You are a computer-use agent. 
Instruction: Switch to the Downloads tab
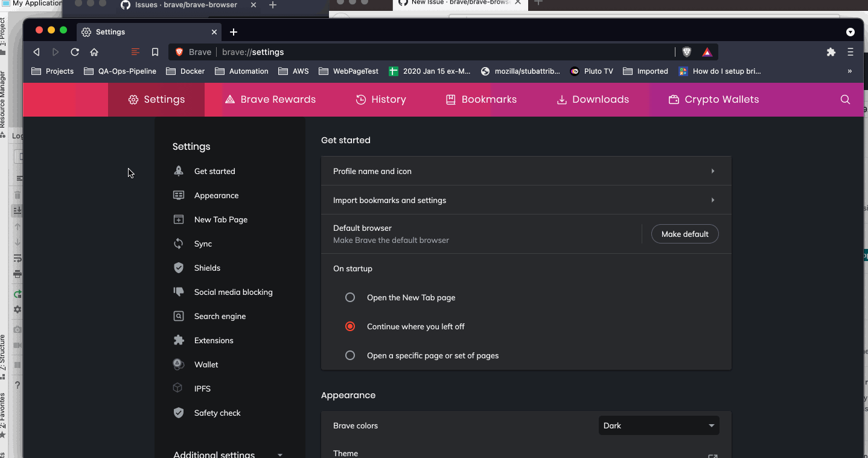592,100
